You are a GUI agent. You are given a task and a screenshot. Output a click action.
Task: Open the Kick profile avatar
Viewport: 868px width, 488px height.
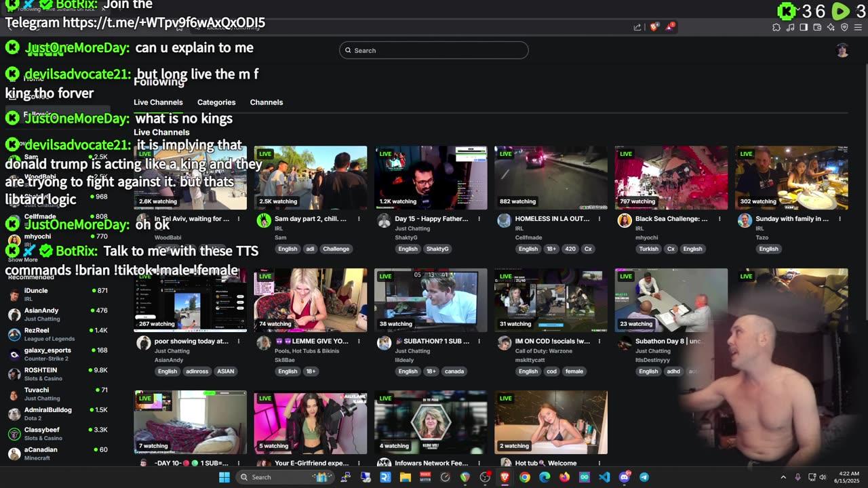pyautogui.click(x=842, y=50)
